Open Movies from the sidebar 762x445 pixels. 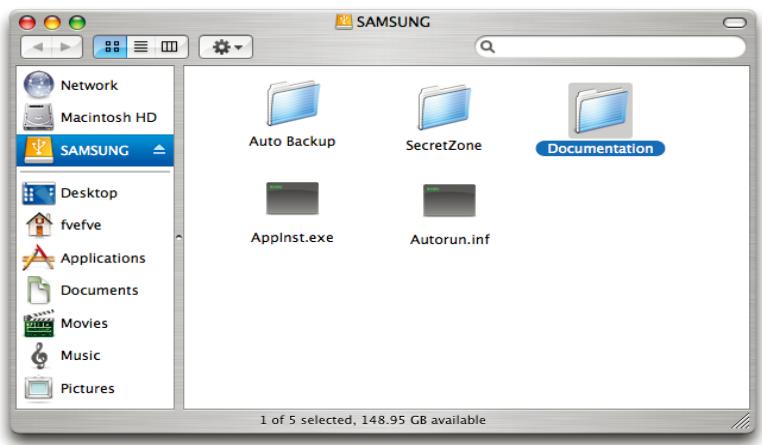95,323
